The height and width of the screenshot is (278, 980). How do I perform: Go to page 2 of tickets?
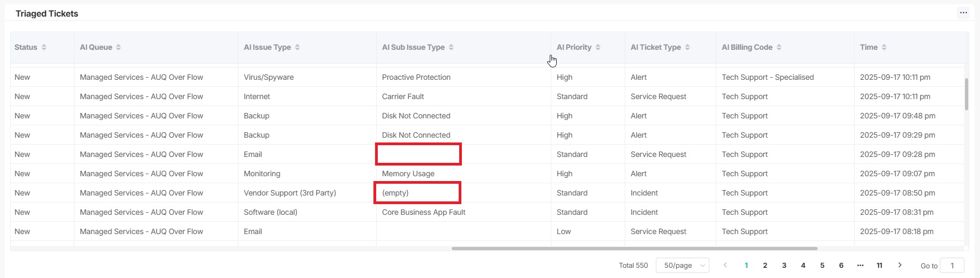[x=765, y=265]
